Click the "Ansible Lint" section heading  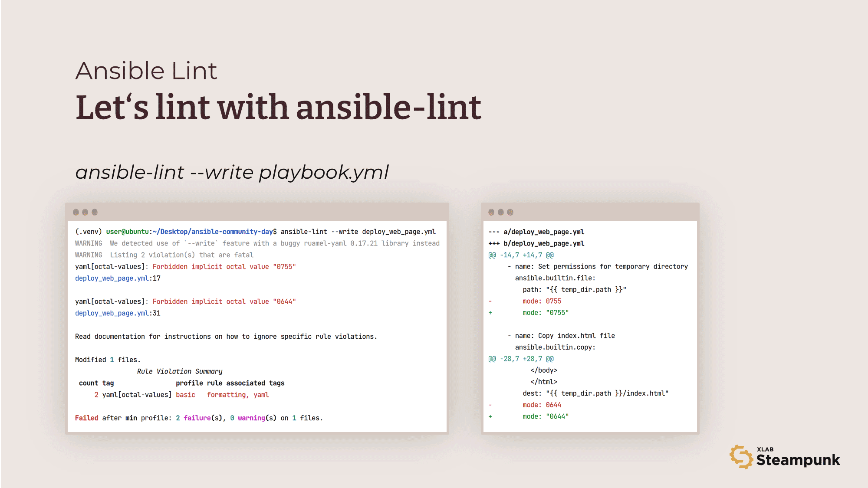click(x=146, y=71)
